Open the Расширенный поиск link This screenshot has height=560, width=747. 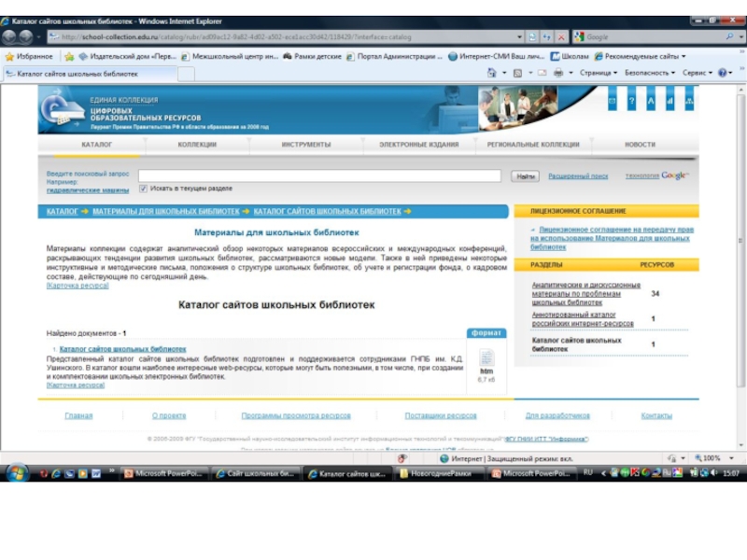[x=578, y=176]
